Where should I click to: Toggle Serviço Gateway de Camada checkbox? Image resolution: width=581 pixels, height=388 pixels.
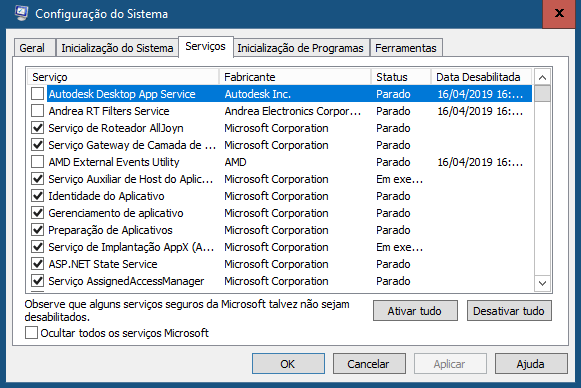pos(37,145)
